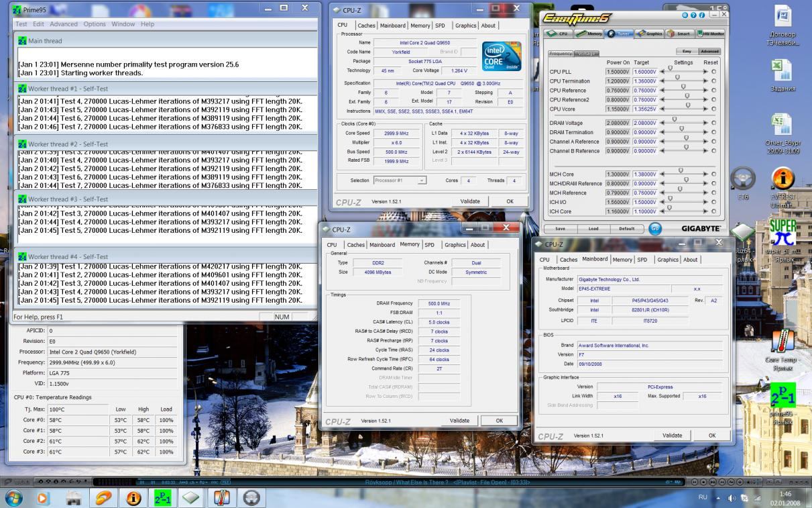The width and height of the screenshot is (812, 508).
Task: Open the HW Monitor tab in EasyTune6
Action: pyautogui.click(x=710, y=34)
